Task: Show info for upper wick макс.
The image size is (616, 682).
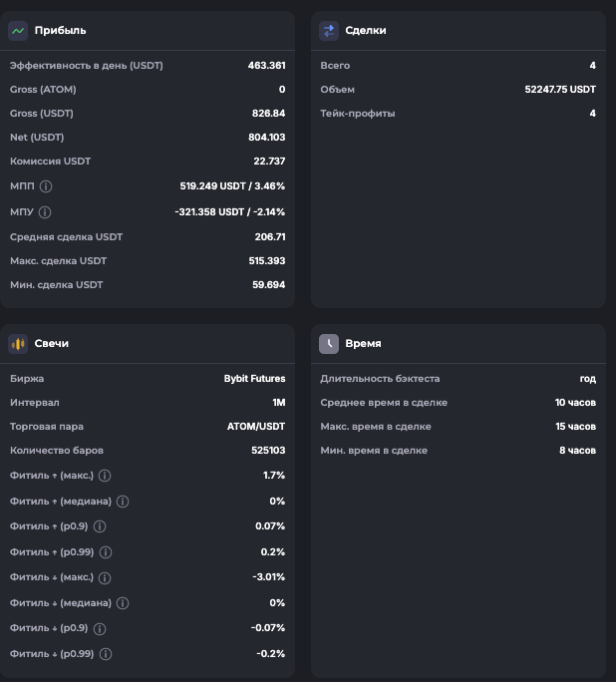Action: point(105,476)
